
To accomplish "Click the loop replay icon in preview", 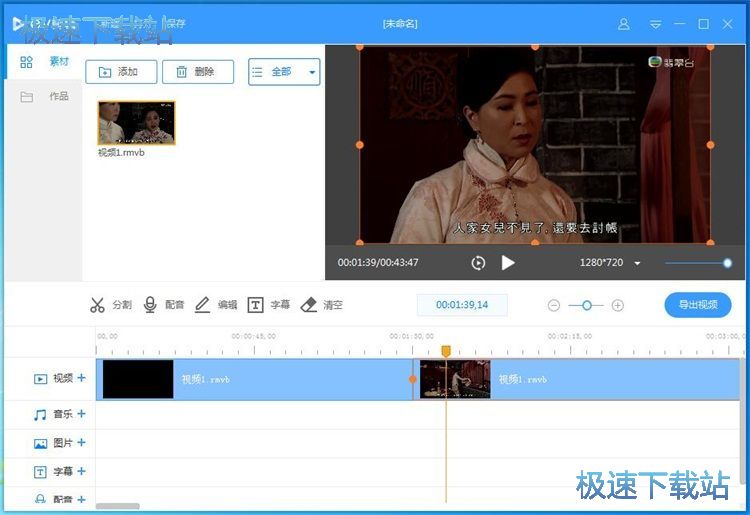I will (478, 263).
